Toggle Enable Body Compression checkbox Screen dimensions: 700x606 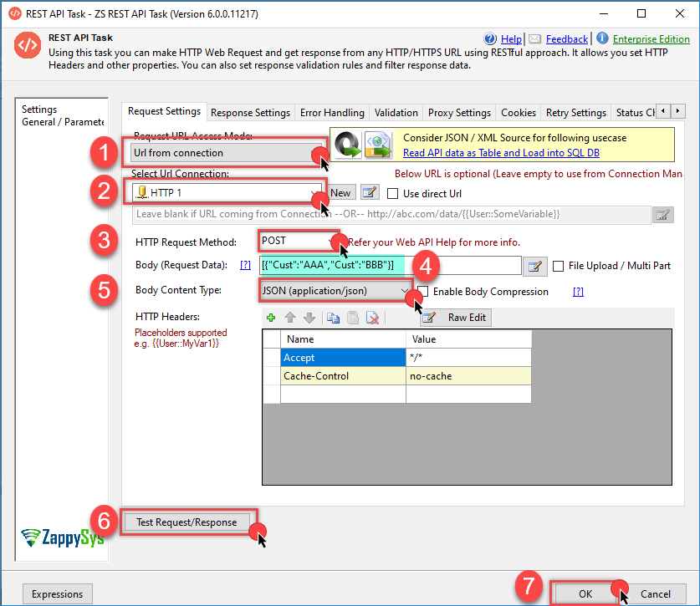pyautogui.click(x=423, y=292)
